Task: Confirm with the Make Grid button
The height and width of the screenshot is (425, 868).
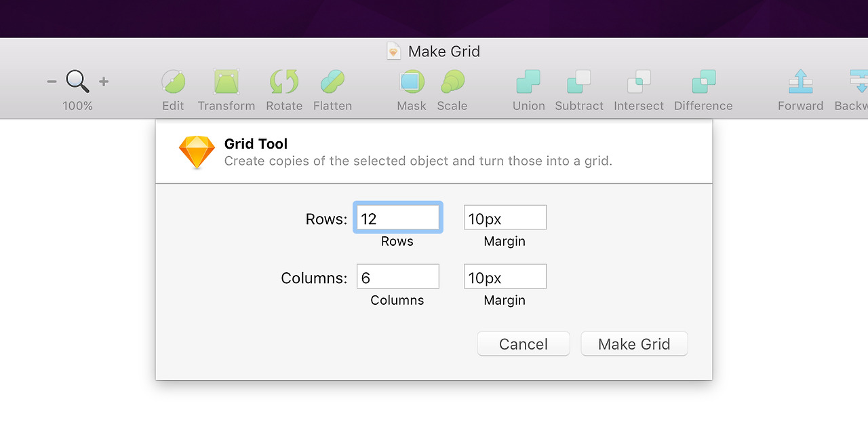Action: point(634,344)
